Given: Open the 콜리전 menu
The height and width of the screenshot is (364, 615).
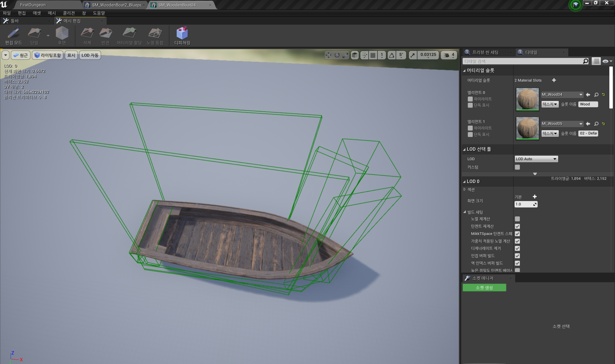Looking at the screenshot, I should point(69,13).
